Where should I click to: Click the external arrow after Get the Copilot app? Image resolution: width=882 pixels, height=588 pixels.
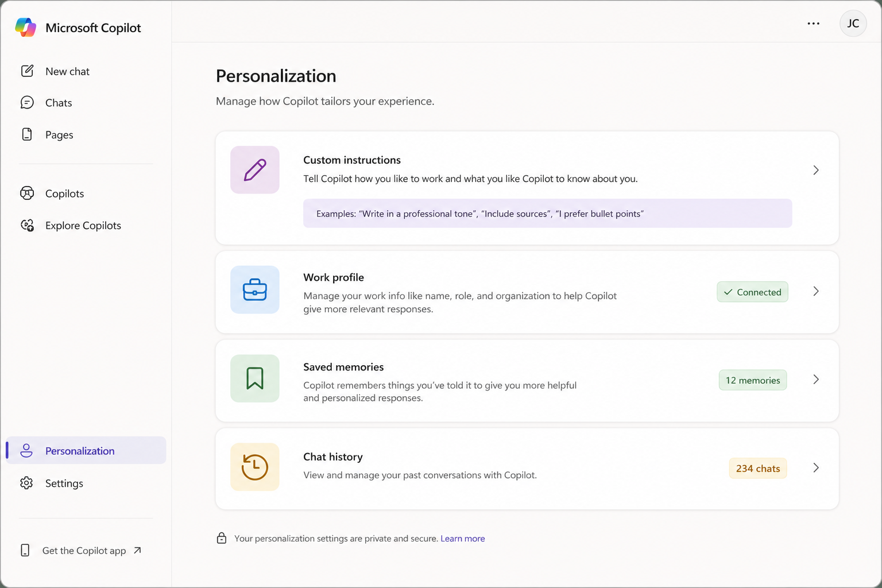(137, 550)
